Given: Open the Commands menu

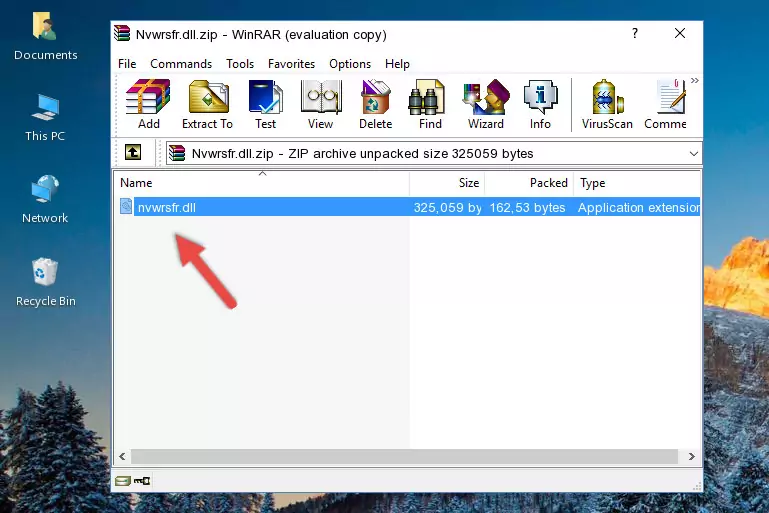Looking at the screenshot, I should click(x=181, y=64).
